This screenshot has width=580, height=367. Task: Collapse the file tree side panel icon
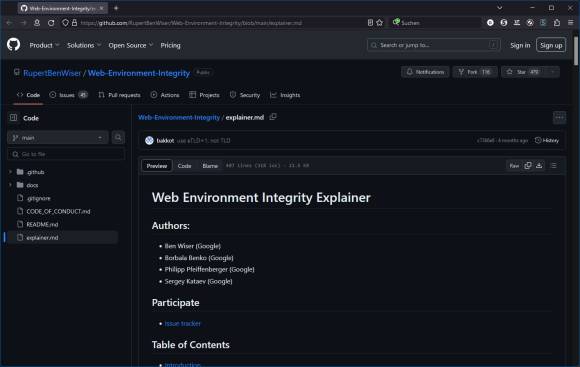[14, 118]
